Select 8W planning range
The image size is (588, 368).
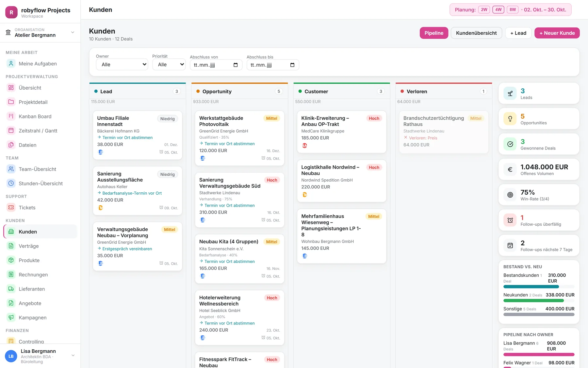click(513, 9)
